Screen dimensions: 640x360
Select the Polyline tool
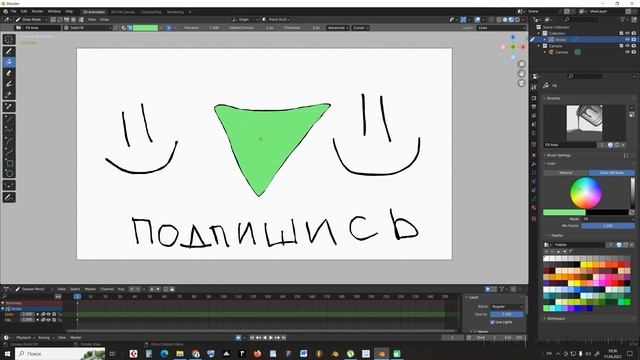(9, 130)
